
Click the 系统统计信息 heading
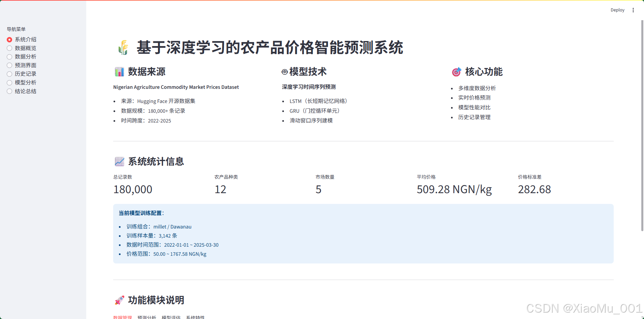[156, 162]
